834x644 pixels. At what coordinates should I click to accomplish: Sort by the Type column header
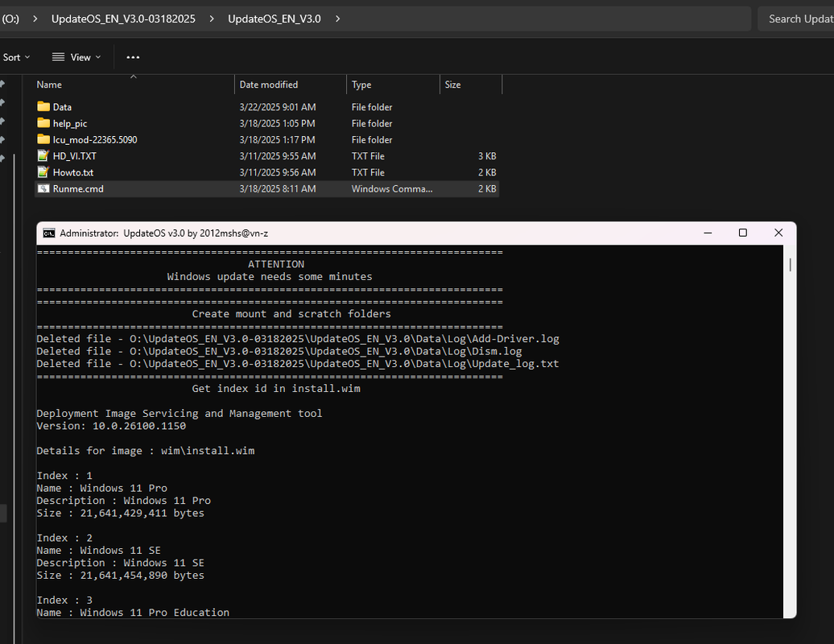click(x=361, y=85)
